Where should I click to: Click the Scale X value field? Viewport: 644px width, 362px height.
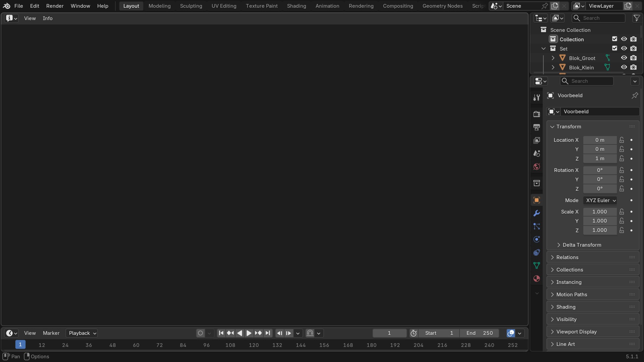tap(600, 212)
